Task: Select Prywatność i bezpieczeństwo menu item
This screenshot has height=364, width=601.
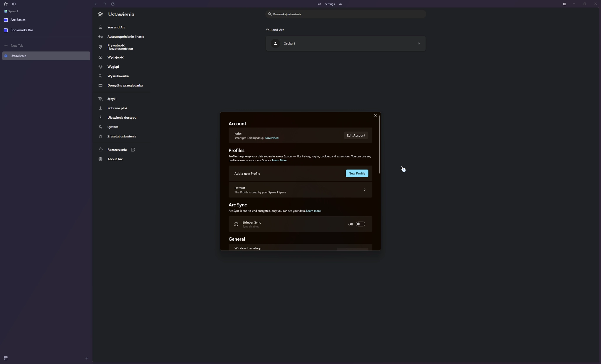Action: [120, 47]
